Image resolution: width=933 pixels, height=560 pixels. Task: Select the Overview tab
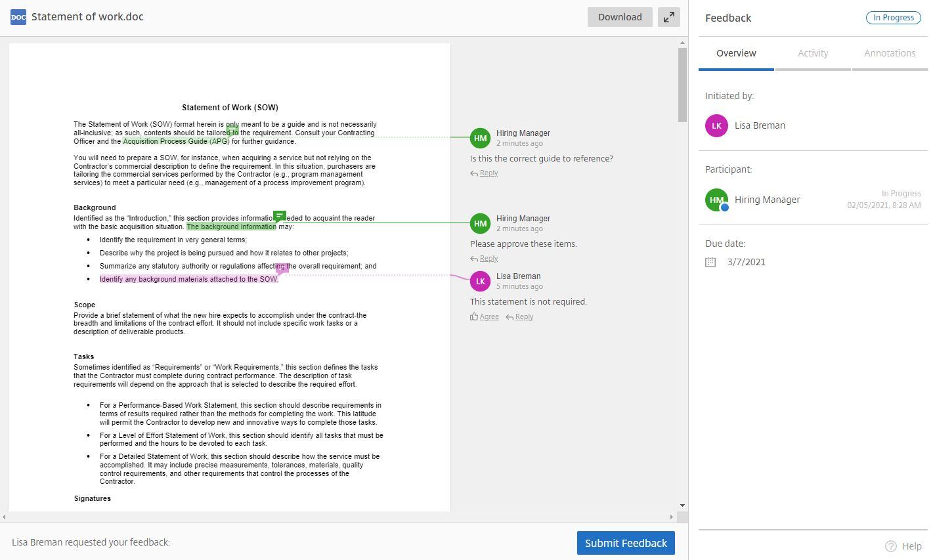(x=736, y=53)
